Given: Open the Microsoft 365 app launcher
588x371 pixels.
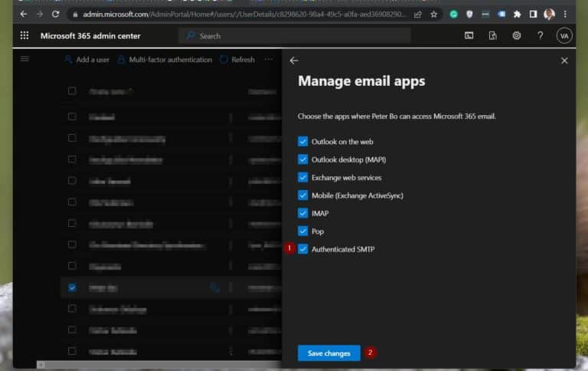Looking at the screenshot, I should [24, 36].
